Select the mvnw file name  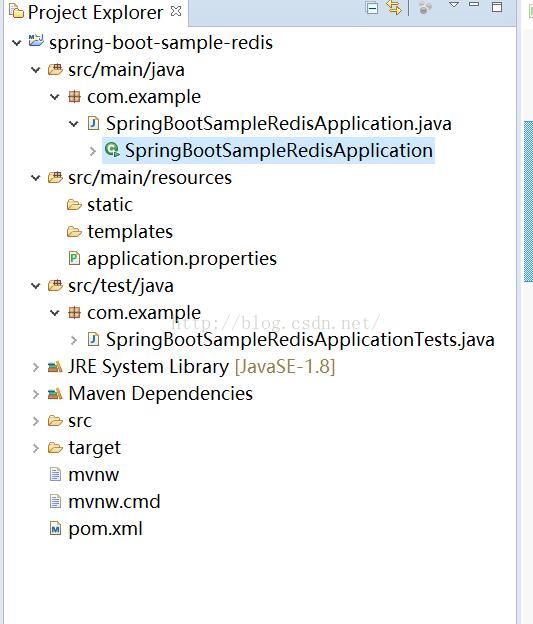point(94,475)
